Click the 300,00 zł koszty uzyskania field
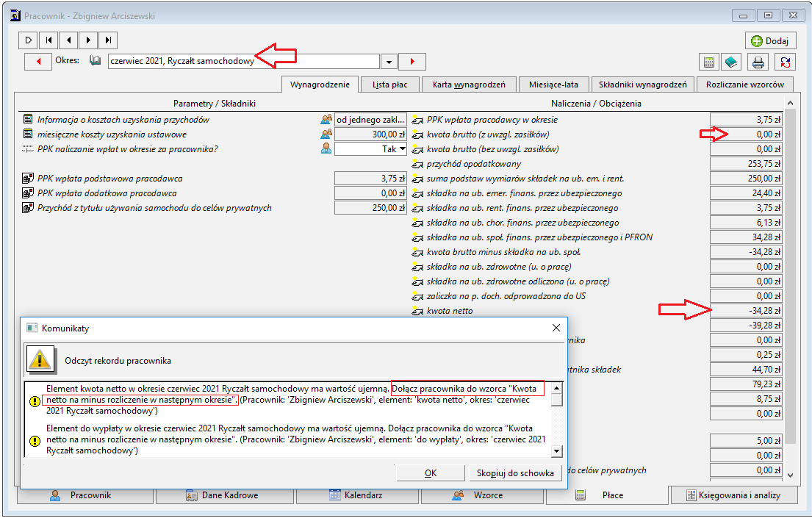The width and height of the screenshot is (812, 521). pyautogui.click(x=370, y=134)
